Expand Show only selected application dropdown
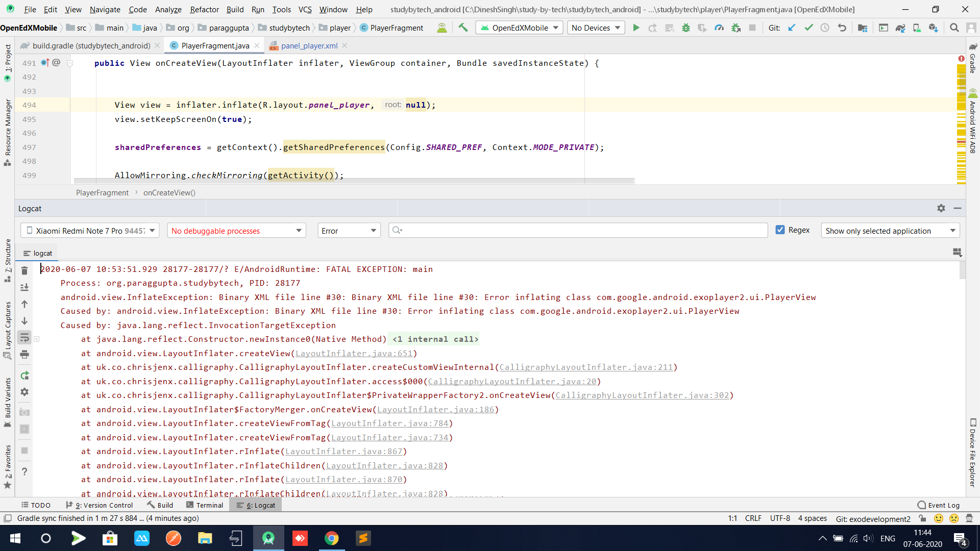The image size is (980, 551). (890, 231)
